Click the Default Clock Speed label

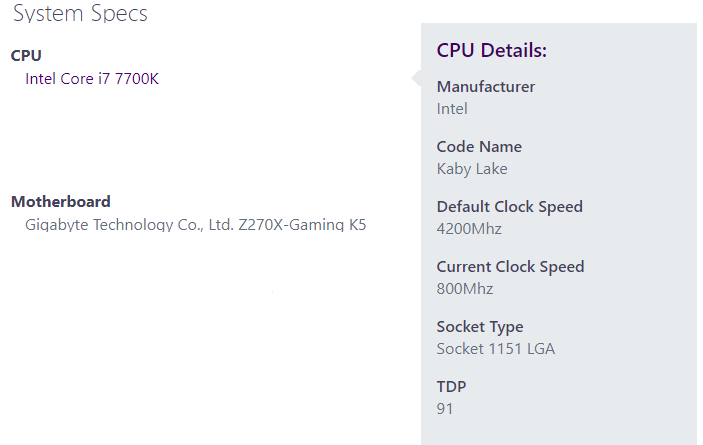point(509,207)
